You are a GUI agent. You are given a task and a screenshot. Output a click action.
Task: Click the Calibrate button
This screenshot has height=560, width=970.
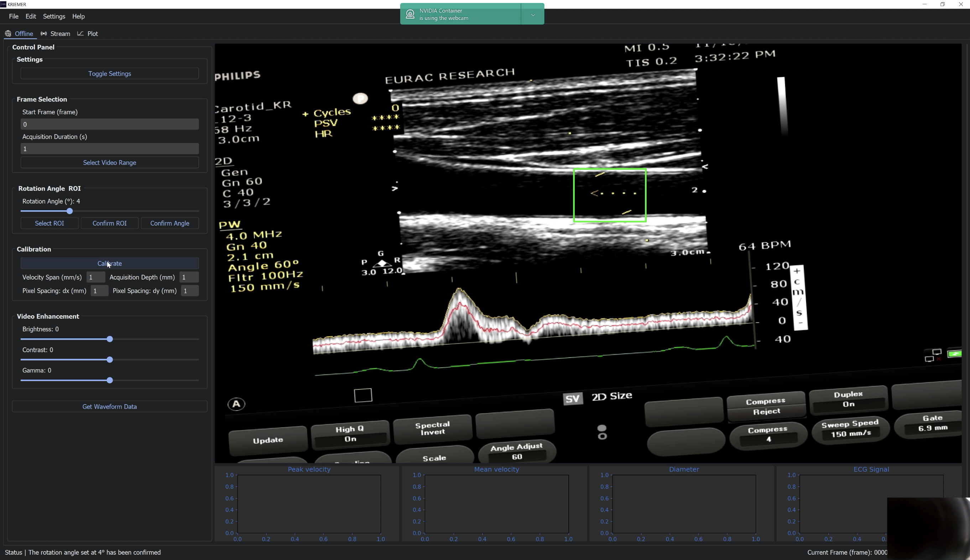click(x=110, y=264)
